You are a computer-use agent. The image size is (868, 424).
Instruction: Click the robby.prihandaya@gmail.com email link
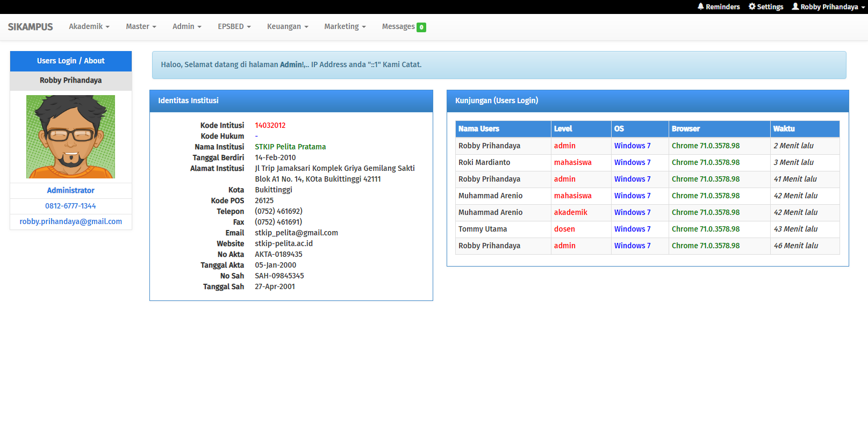click(x=71, y=221)
